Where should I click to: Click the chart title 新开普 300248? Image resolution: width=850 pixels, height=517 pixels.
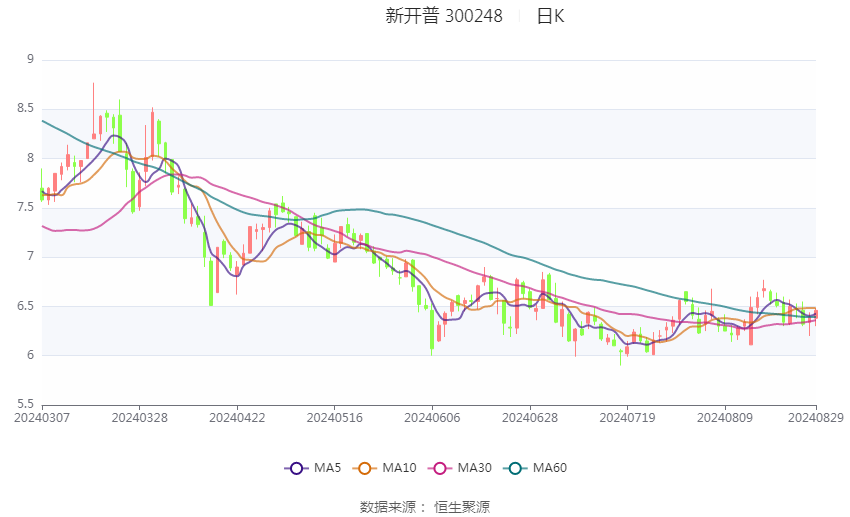coord(444,16)
